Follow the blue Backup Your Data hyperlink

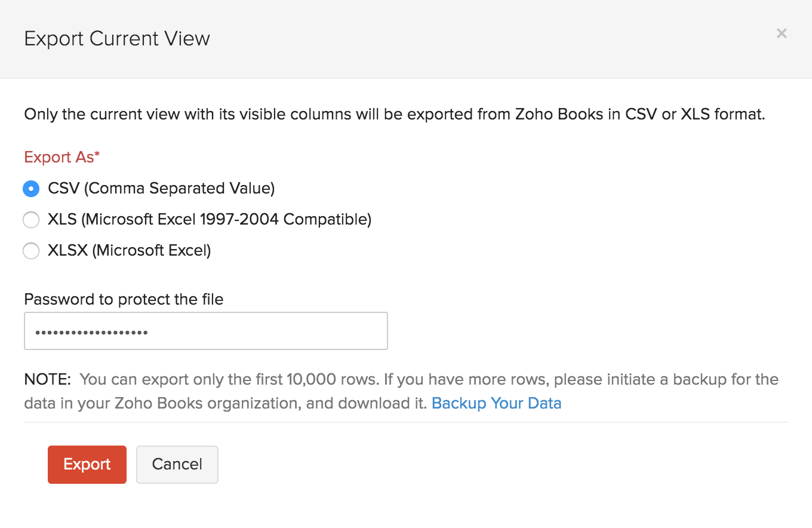[x=496, y=403]
